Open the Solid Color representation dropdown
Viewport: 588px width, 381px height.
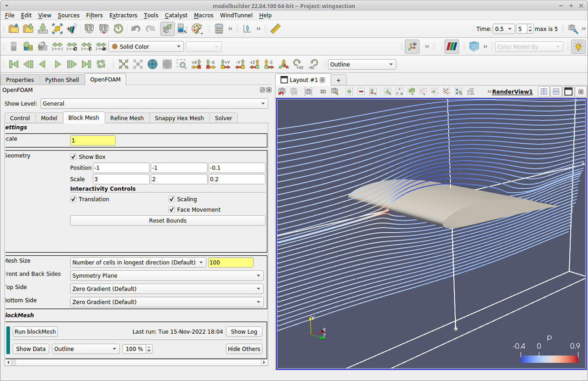pyautogui.click(x=146, y=46)
